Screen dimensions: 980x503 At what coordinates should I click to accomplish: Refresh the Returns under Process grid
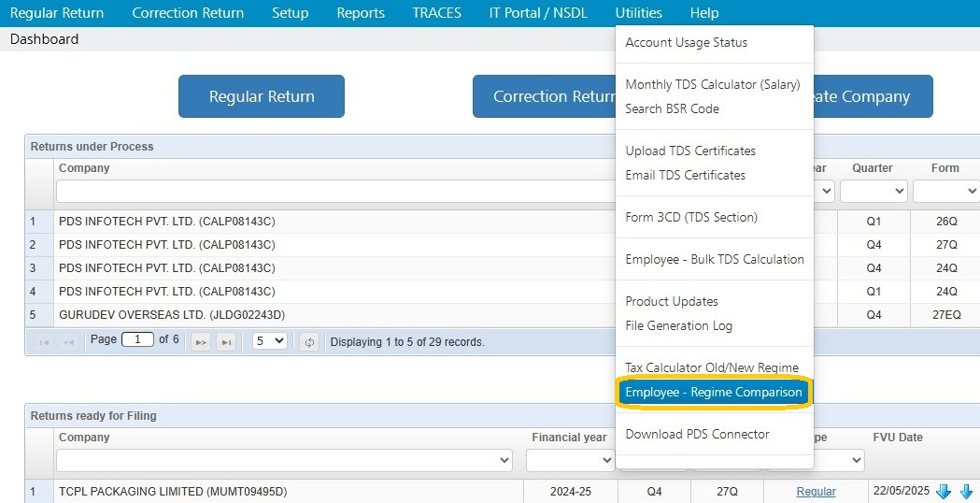[x=309, y=342]
